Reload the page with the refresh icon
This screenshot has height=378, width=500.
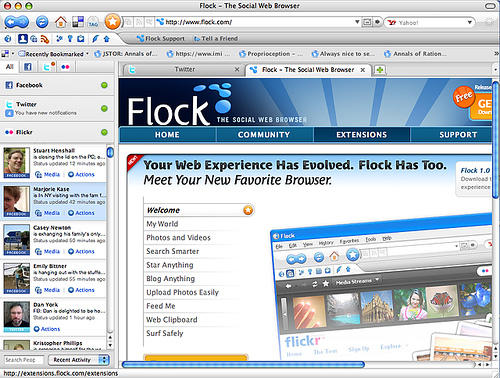coord(42,22)
